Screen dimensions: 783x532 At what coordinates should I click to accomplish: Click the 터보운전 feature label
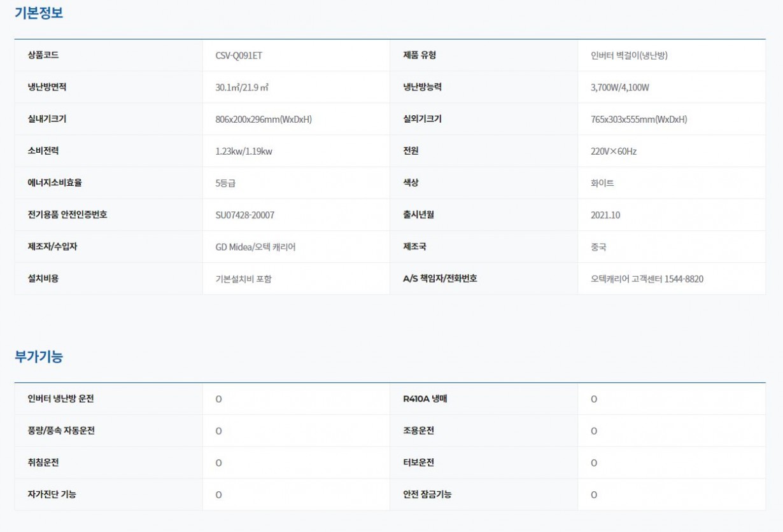pos(418,463)
